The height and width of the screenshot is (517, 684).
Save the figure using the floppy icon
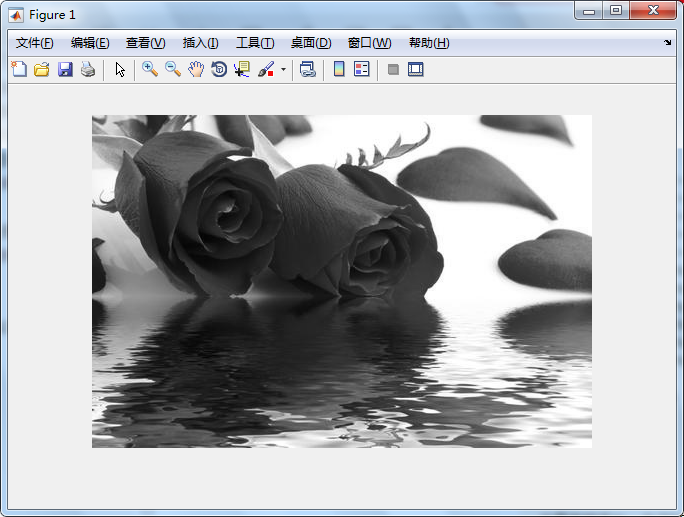coord(65,69)
